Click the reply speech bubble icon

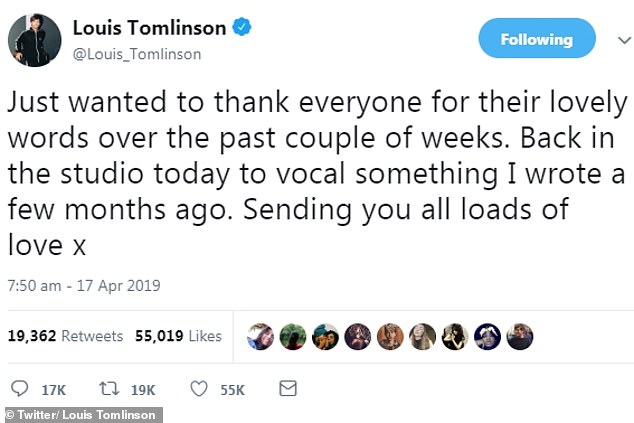pyautogui.click(x=19, y=387)
